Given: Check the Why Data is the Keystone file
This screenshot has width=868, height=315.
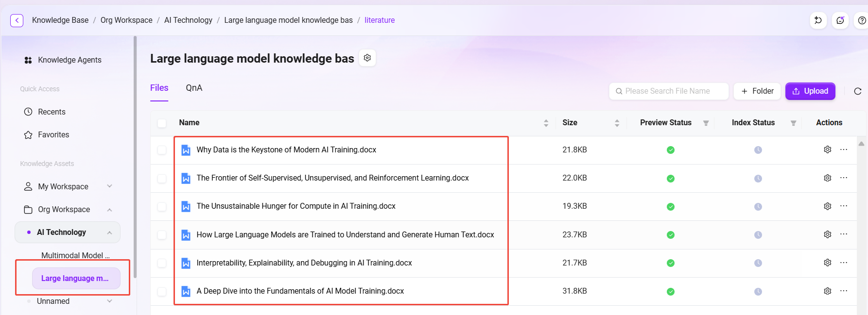Looking at the screenshot, I should pos(162,150).
